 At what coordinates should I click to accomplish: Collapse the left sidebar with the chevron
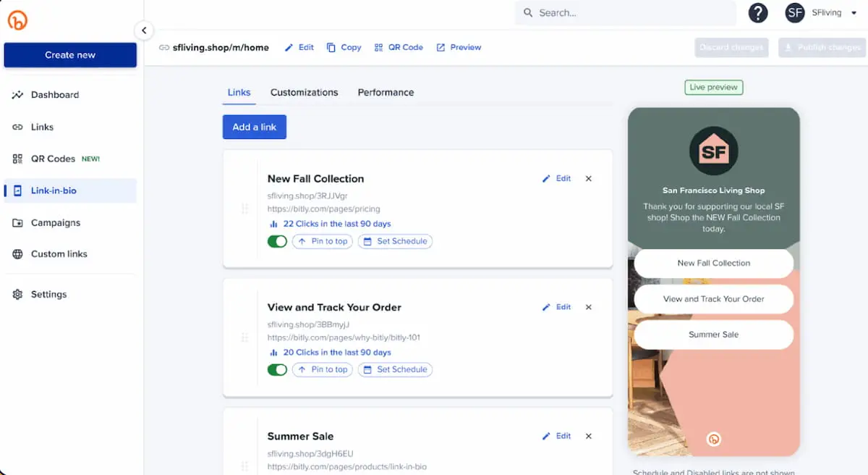pyautogui.click(x=144, y=30)
